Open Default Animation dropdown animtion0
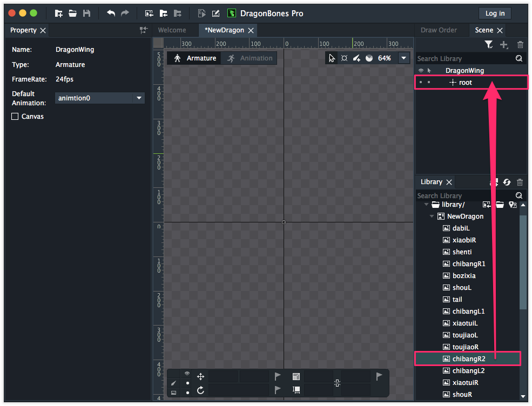Screen dimensions: 532x406 click(100, 98)
